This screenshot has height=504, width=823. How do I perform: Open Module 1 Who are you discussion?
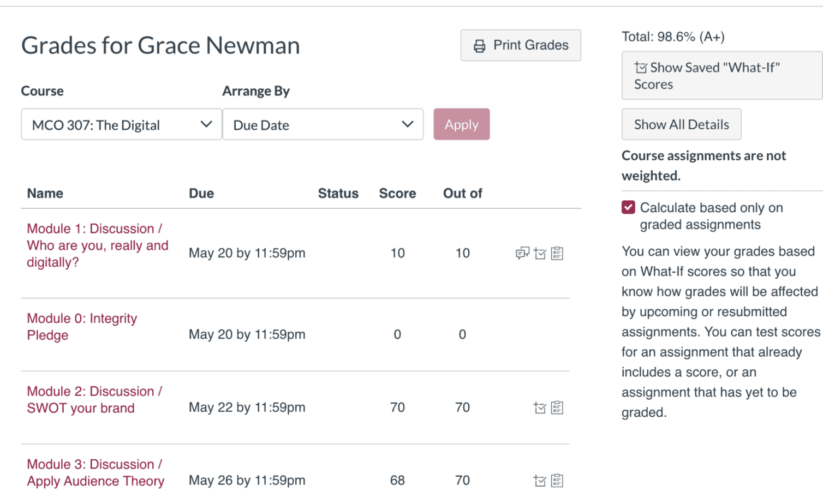click(x=97, y=245)
